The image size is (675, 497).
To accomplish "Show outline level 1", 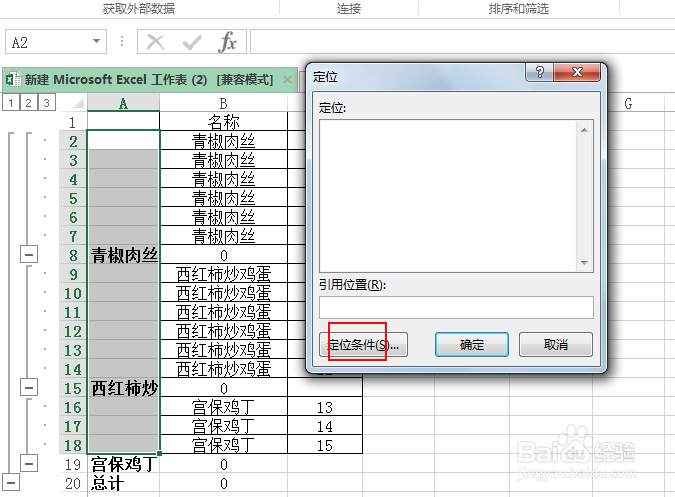I will point(11,103).
